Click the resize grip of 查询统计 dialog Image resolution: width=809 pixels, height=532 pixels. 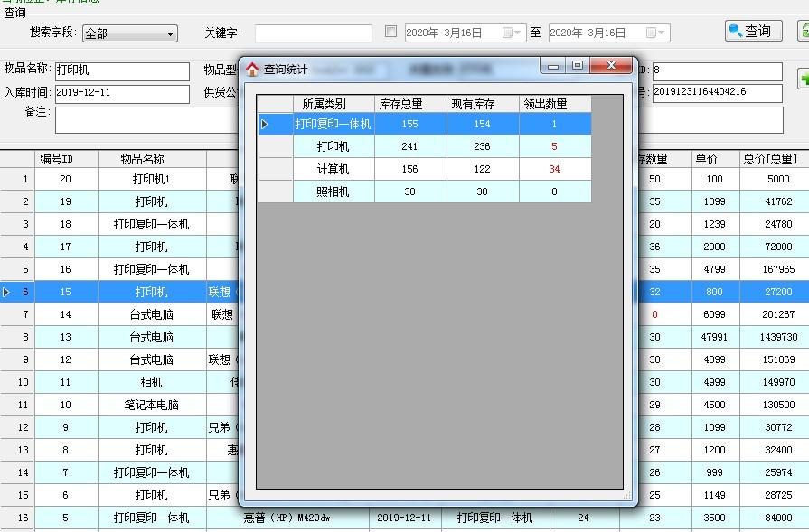[x=627, y=495]
